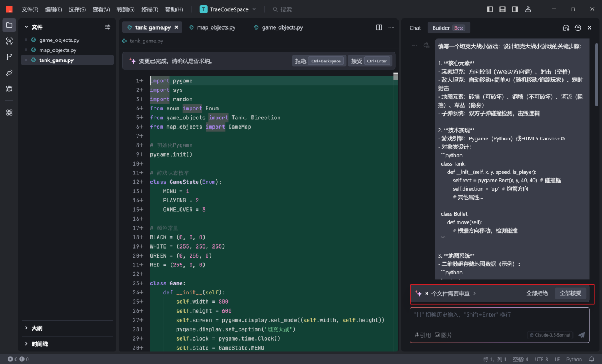The image size is (602, 364).
Task: Toggle the AI side panel layout icon
Action: click(515, 9)
